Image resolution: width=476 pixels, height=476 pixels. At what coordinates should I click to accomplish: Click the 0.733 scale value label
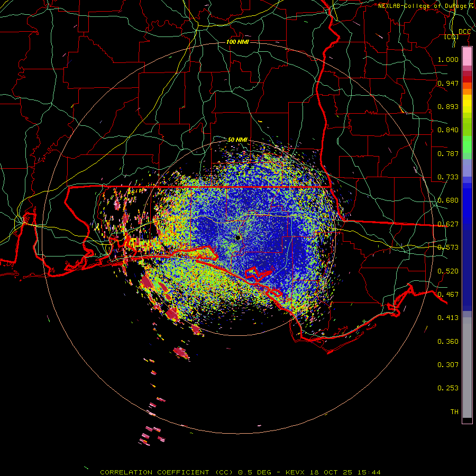pyautogui.click(x=448, y=177)
